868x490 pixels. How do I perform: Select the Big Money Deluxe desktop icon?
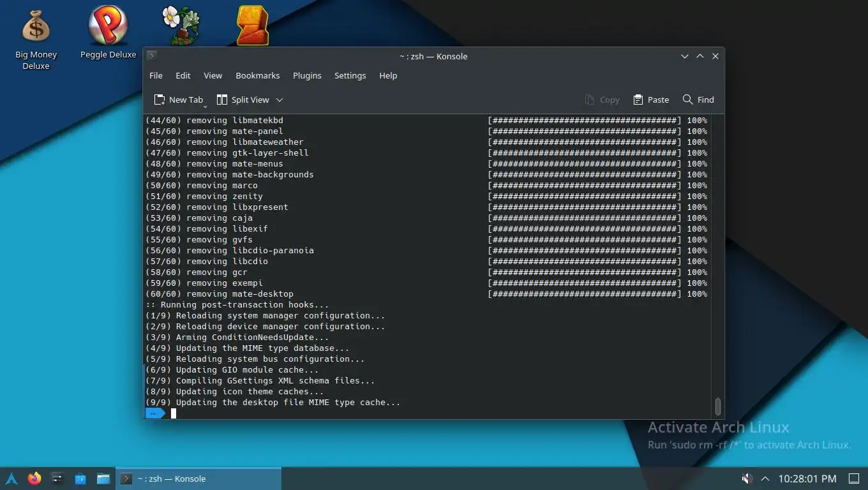point(36,39)
